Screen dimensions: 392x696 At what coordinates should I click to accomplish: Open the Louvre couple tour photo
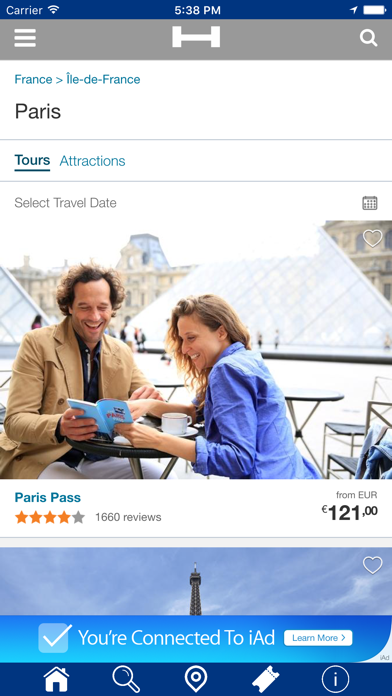point(196,349)
